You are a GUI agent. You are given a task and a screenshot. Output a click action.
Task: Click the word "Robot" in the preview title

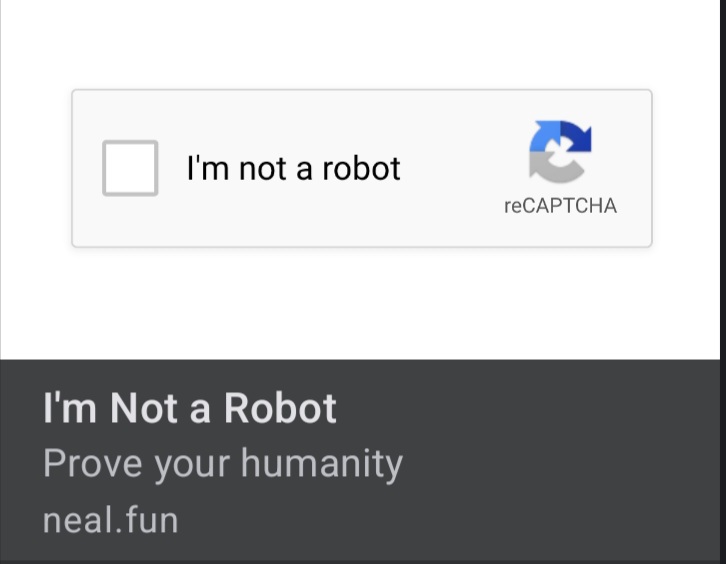point(280,408)
